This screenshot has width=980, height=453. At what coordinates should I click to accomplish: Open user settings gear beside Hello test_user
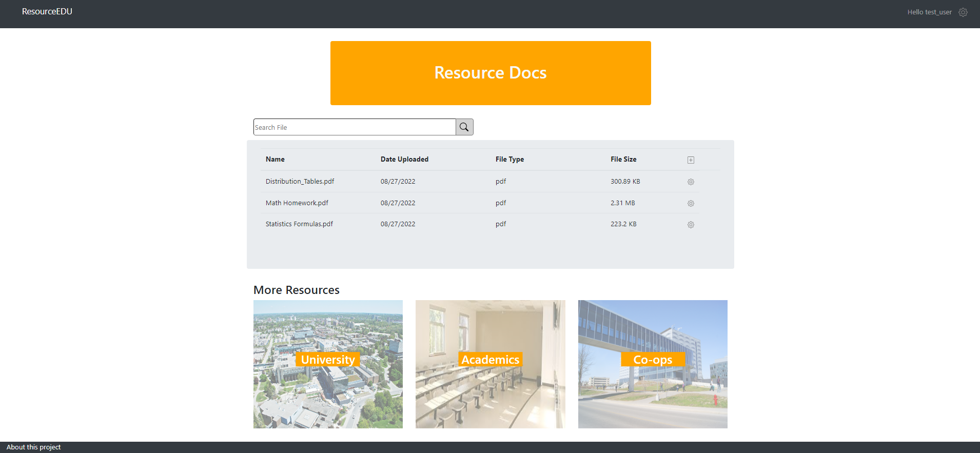tap(963, 12)
